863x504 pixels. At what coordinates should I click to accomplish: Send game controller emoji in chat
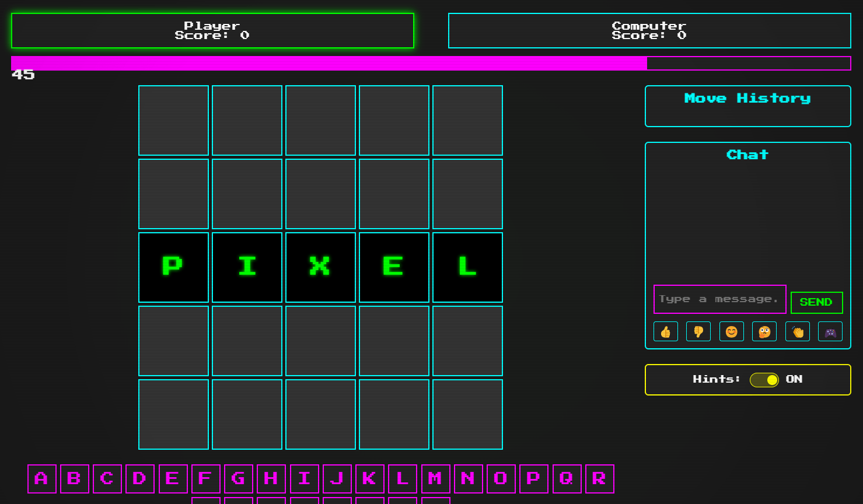pos(830,332)
